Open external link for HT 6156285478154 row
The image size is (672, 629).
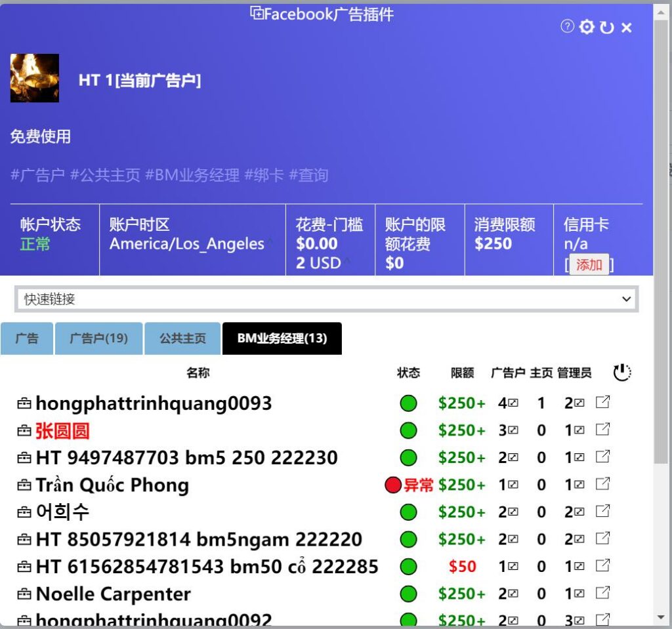pos(602,565)
